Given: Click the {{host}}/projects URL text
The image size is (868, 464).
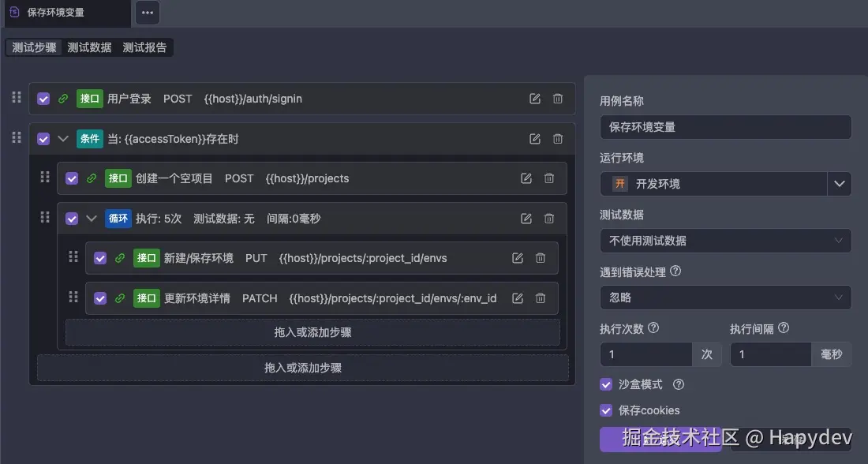Looking at the screenshot, I should tap(307, 179).
